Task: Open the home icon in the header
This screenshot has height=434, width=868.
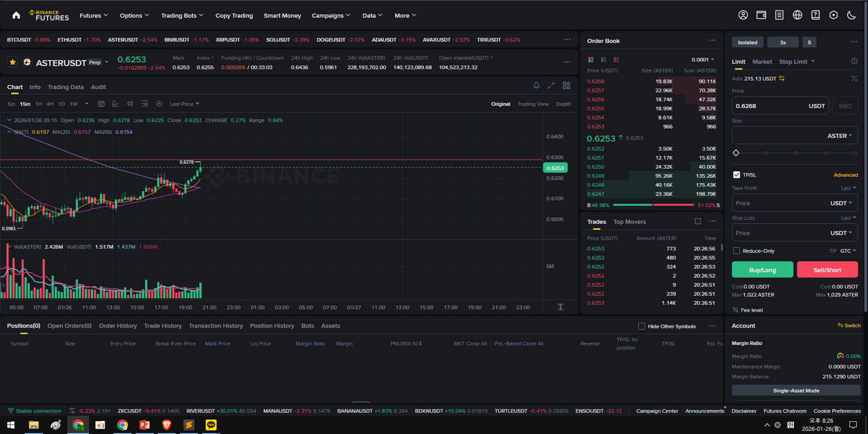Action: (16, 15)
